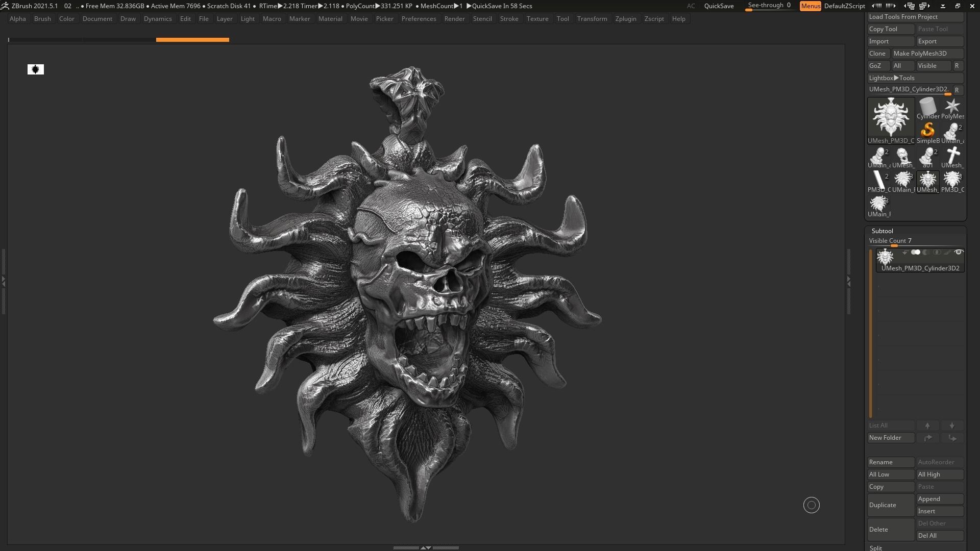Toggle subtool union boolean mode icon

pyautogui.click(x=916, y=253)
